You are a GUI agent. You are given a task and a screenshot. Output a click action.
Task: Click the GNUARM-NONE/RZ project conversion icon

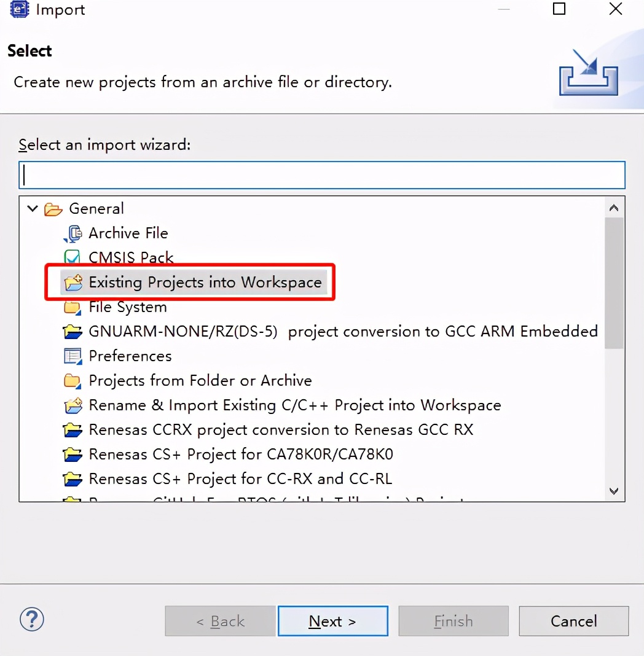pyautogui.click(x=73, y=332)
